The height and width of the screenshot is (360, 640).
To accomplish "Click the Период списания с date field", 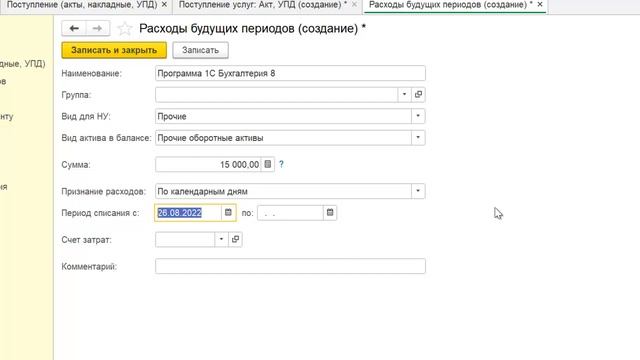I will point(188,213).
